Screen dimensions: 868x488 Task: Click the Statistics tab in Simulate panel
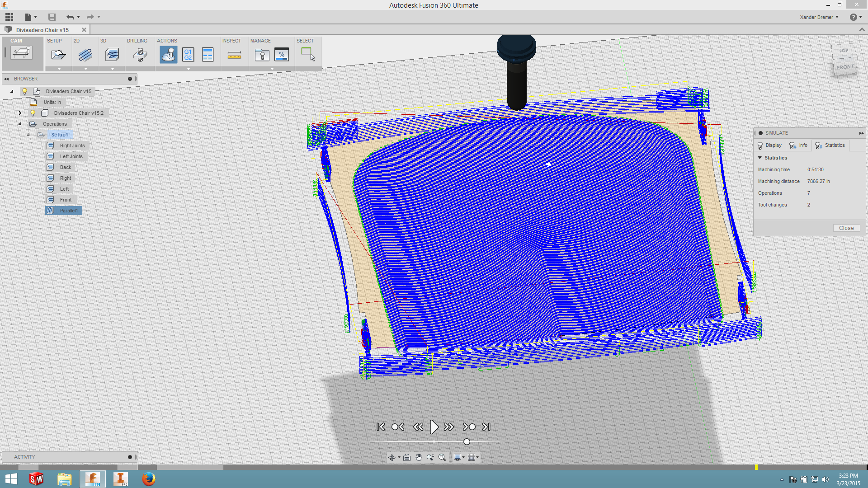832,145
